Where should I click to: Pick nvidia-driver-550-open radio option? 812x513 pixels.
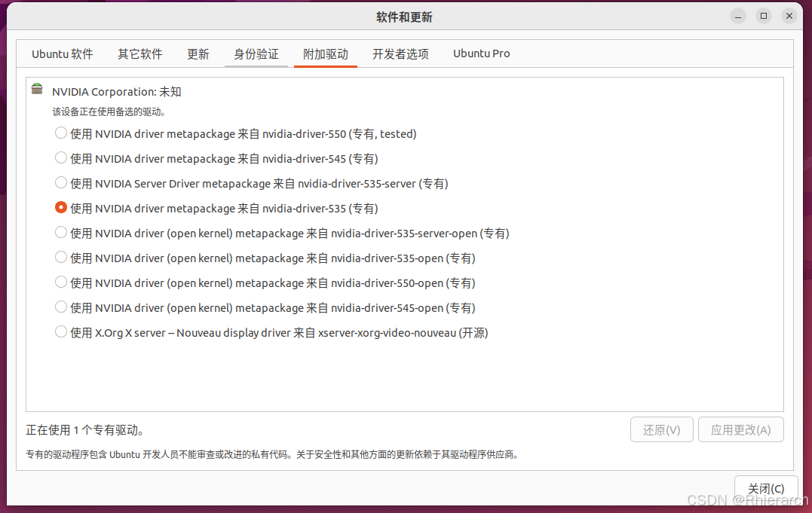click(x=60, y=282)
